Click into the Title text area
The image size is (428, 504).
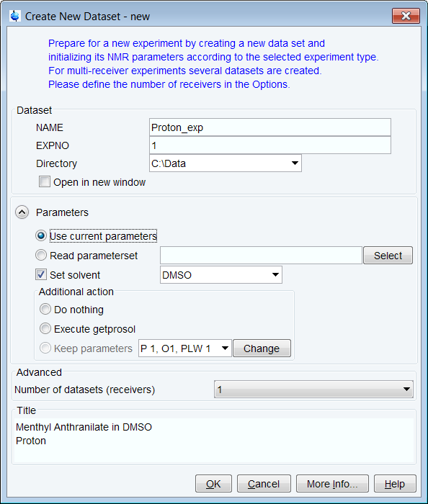(x=214, y=441)
